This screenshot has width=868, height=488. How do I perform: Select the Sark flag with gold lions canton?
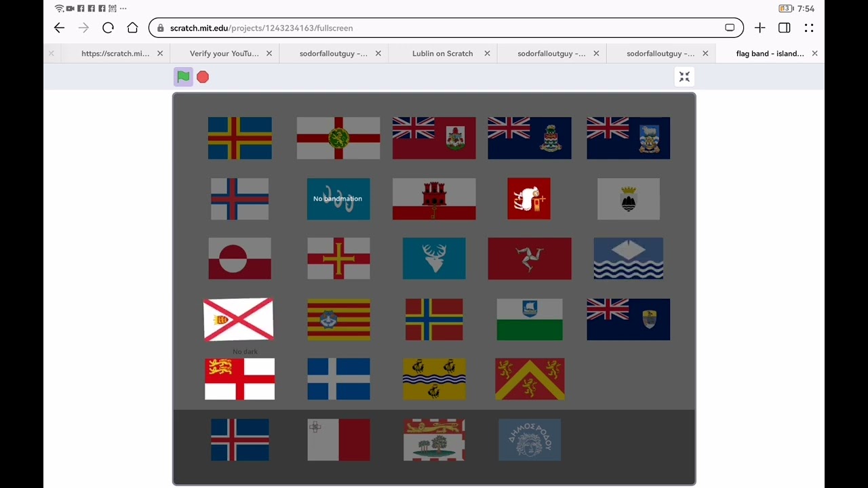tap(240, 380)
